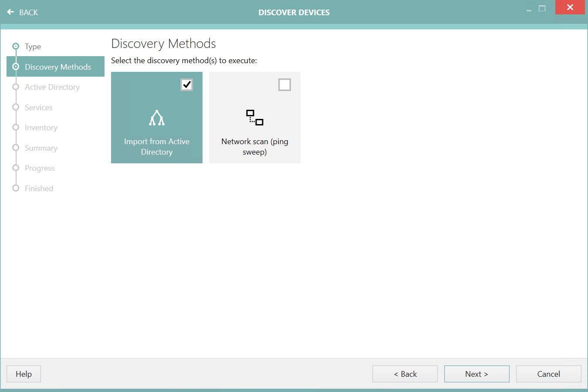Screen dimensions: 588x392
Task: Click the back arrow in the title bar
Action: [x=10, y=12]
